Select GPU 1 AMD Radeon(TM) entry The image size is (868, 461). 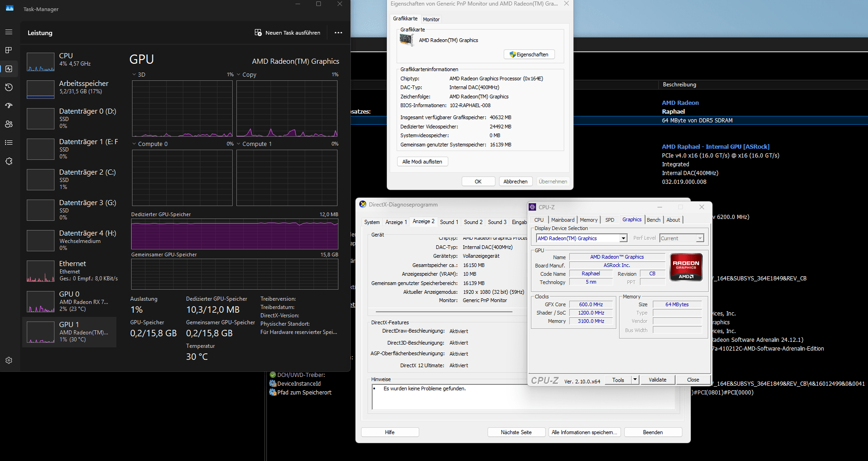pos(69,332)
